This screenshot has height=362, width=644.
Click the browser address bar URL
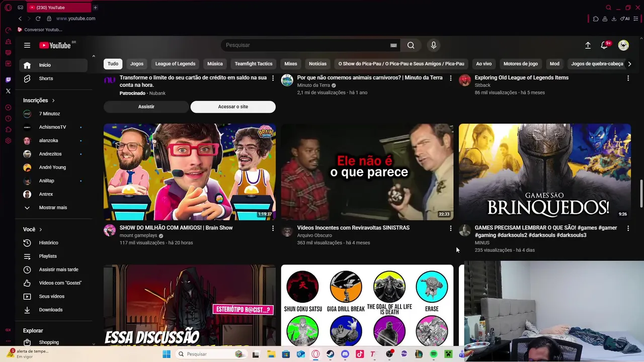coord(75,19)
